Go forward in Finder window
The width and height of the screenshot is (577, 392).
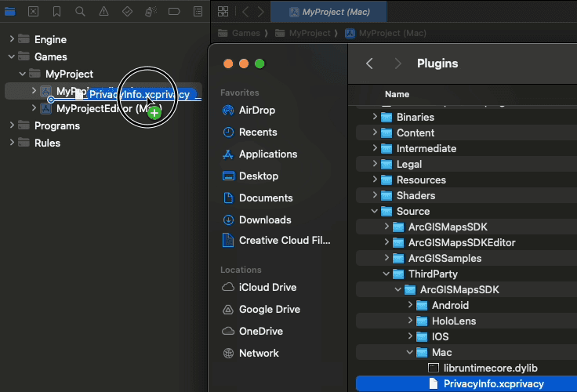coord(397,64)
